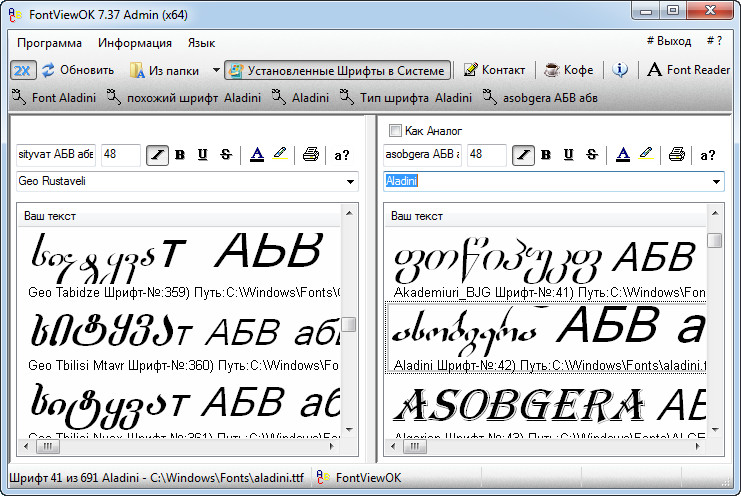Search похожий шрифт Aladini link
The image size is (741, 496).
click(x=184, y=97)
